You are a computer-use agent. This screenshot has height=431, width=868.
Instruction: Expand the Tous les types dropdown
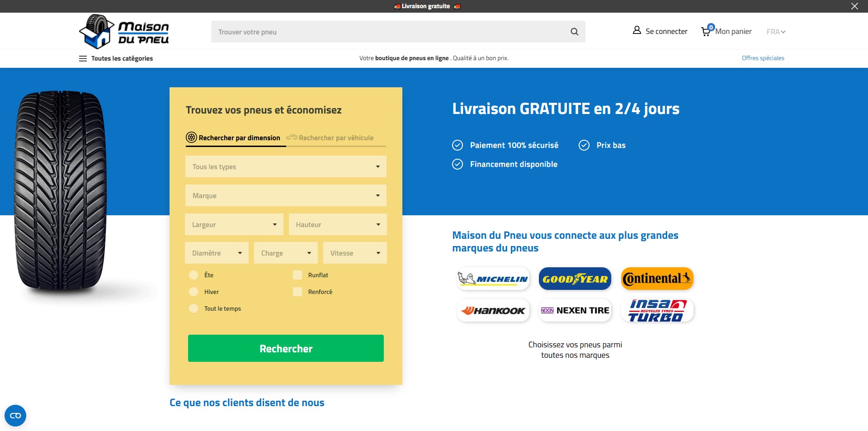(x=286, y=166)
